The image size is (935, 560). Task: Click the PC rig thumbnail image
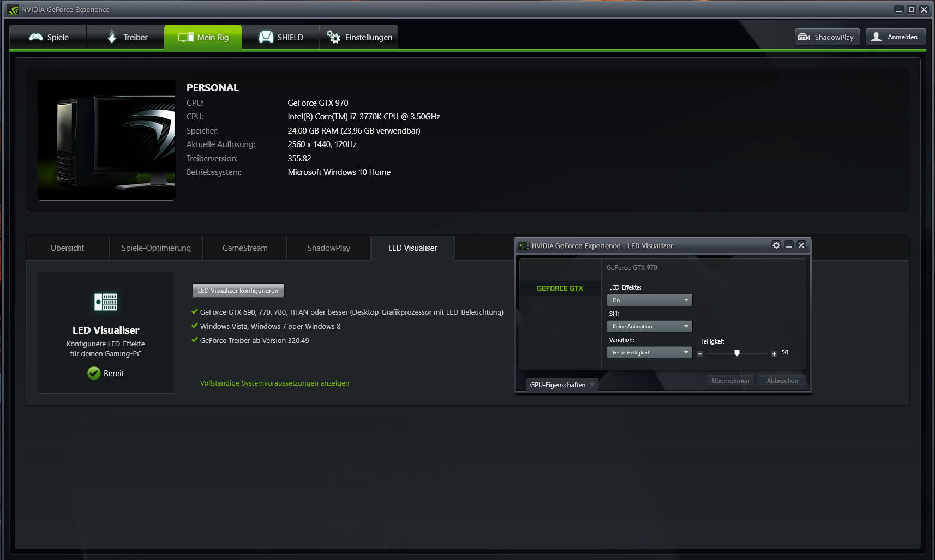[x=106, y=140]
